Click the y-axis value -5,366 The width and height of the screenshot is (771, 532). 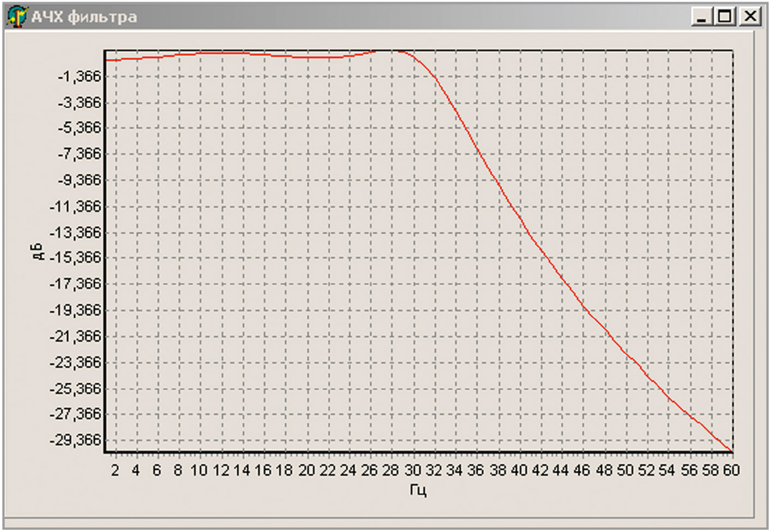click(x=80, y=128)
